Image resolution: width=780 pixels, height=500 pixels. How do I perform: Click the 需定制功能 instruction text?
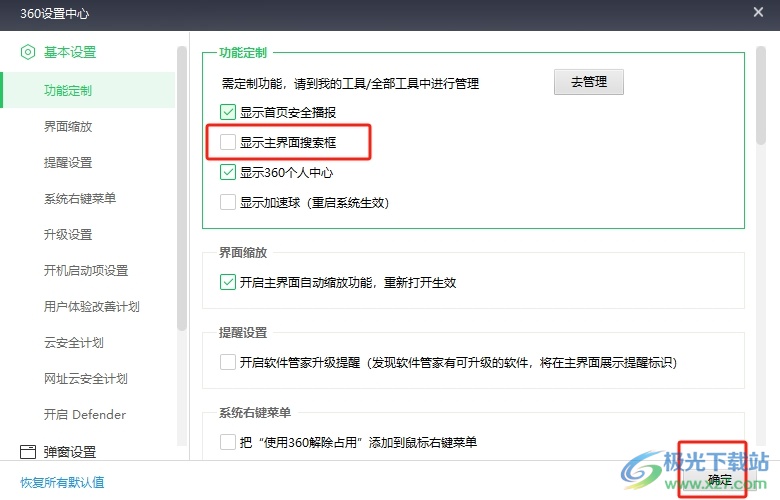click(x=350, y=83)
